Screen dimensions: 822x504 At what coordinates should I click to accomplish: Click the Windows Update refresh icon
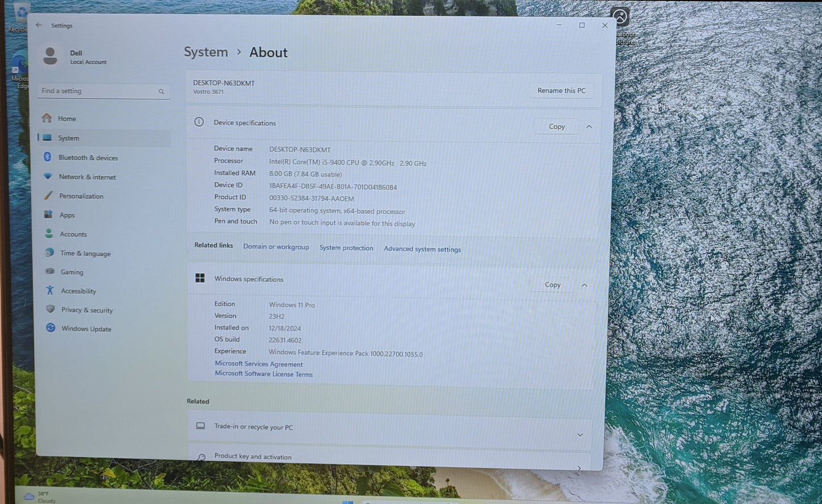click(x=51, y=328)
